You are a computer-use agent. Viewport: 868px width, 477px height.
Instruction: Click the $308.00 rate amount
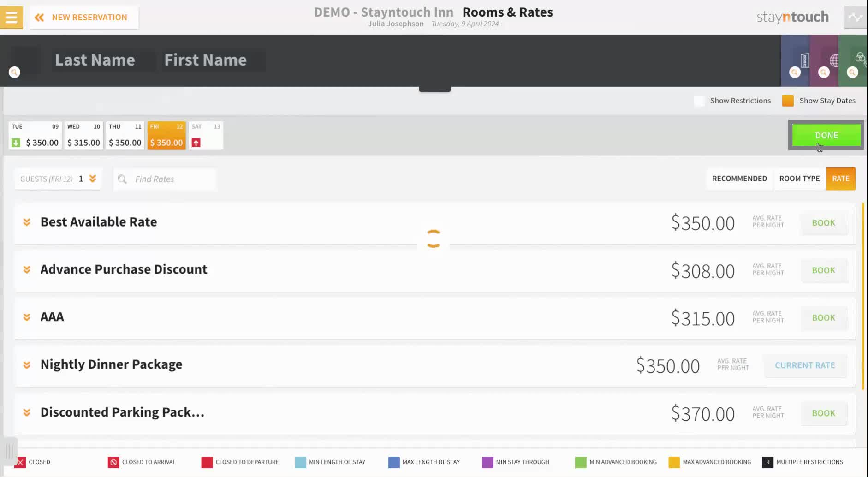pyautogui.click(x=702, y=271)
